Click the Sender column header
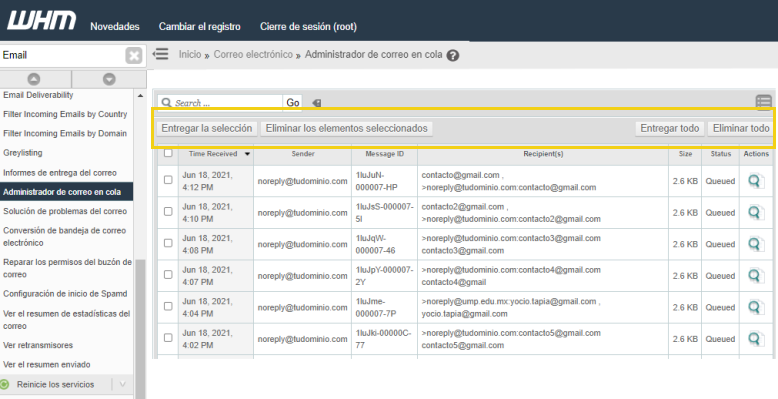Viewport: 778px width, 399px height. [303, 154]
